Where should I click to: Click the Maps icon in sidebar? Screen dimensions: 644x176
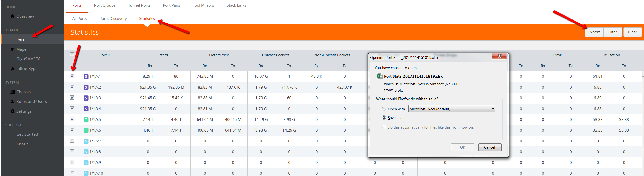coord(12,49)
